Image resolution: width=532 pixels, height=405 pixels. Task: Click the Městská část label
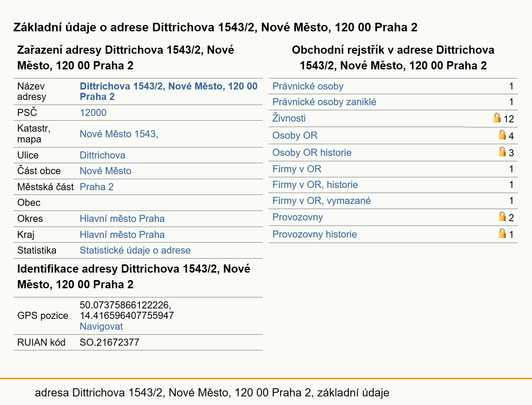coord(46,187)
